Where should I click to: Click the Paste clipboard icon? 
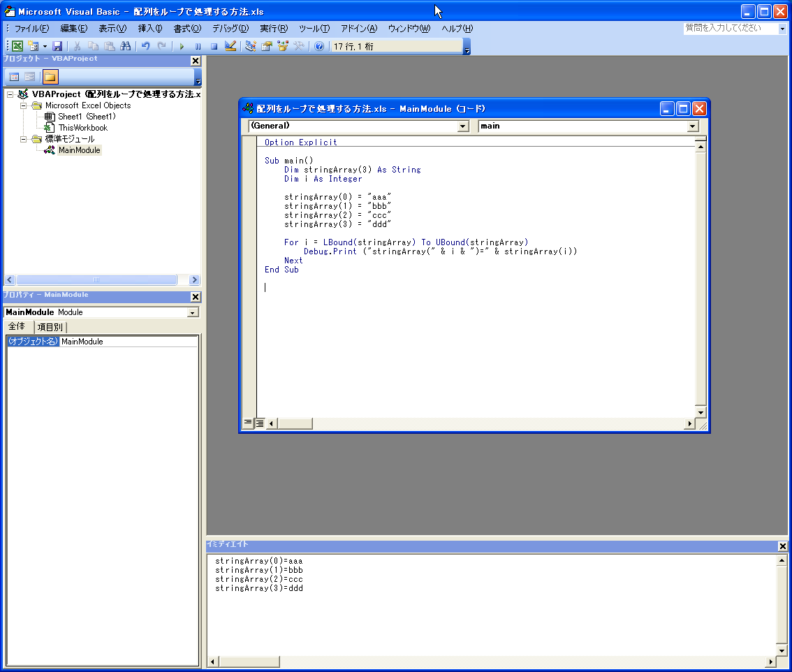tap(110, 46)
